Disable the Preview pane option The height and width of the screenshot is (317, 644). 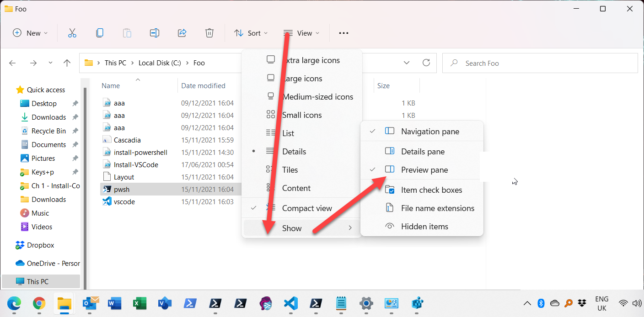pyautogui.click(x=424, y=169)
